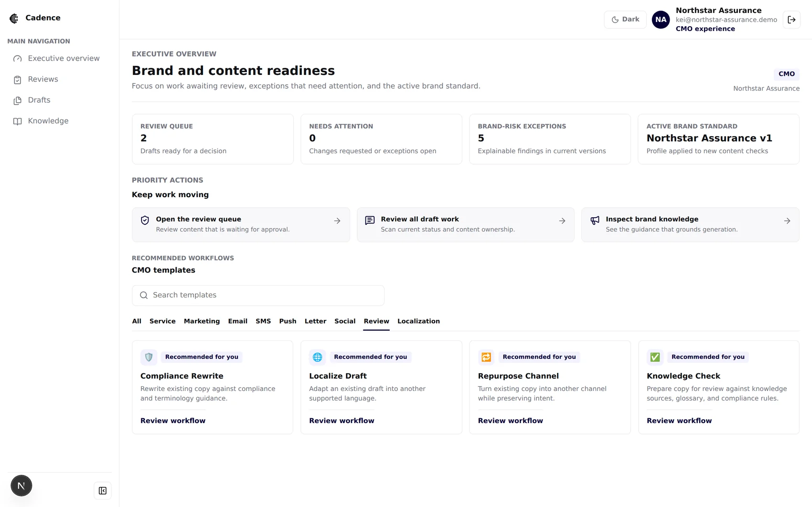Image resolution: width=812 pixels, height=507 pixels.
Task: Click the arrow on Inspect brand knowledge
Action: click(x=787, y=221)
